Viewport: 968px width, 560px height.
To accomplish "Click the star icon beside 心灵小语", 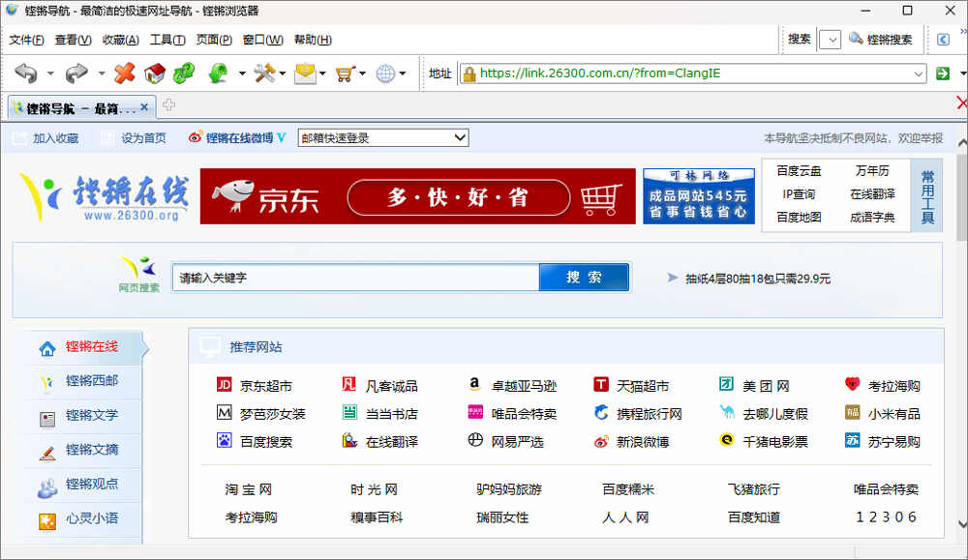I will tap(46, 521).
